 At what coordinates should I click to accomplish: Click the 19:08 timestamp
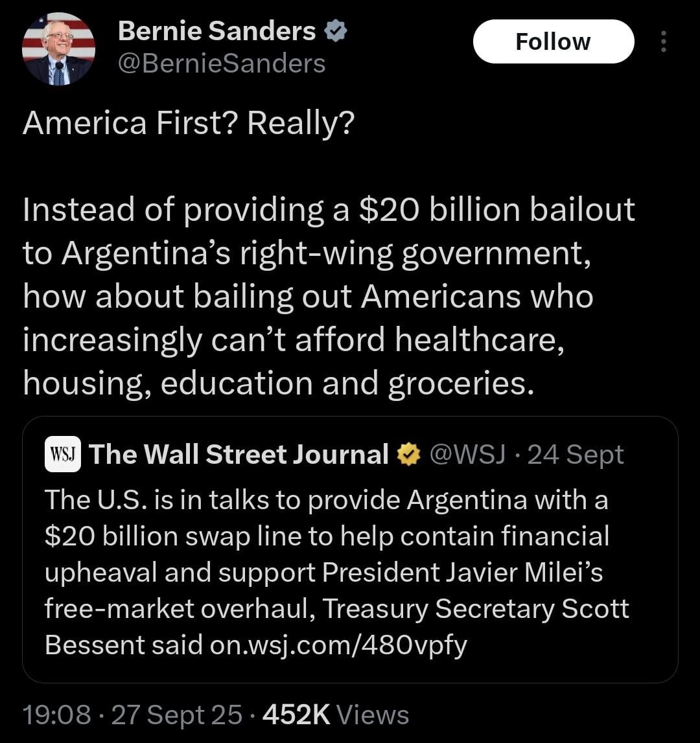tap(56, 715)
